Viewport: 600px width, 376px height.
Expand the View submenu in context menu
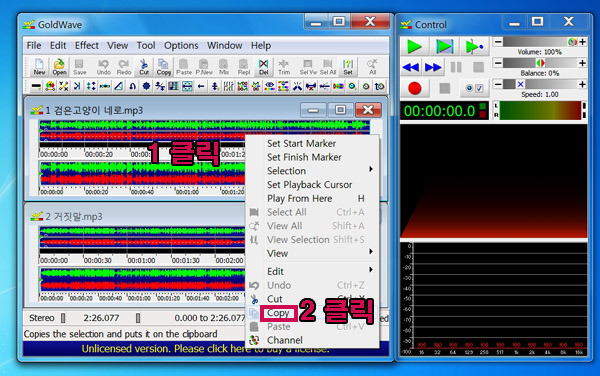(x=371, y=252)
